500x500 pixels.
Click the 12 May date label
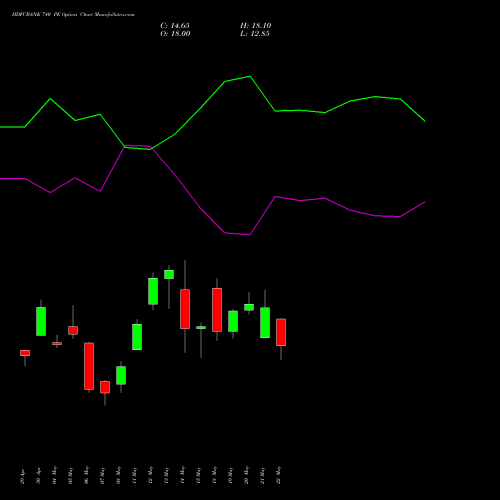151,475
